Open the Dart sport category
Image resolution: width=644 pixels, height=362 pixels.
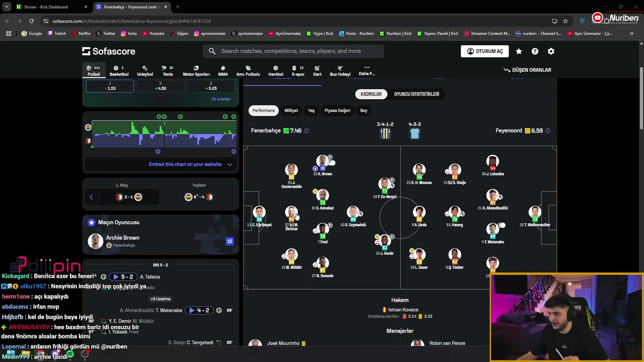click(317, 71)
